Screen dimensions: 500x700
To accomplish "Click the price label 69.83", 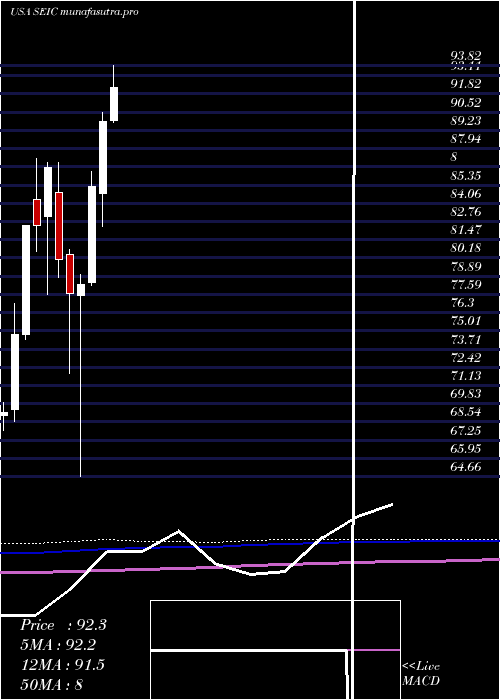I will click(466, 394).
